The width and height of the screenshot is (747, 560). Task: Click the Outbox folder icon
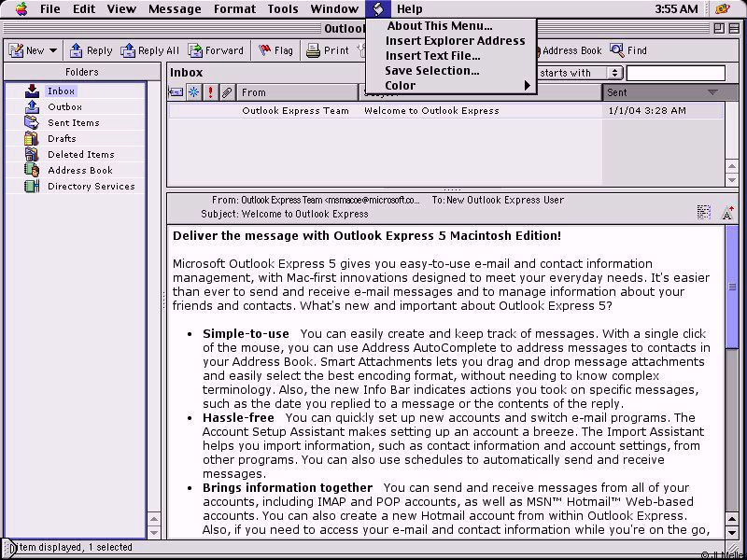point(32,106)
